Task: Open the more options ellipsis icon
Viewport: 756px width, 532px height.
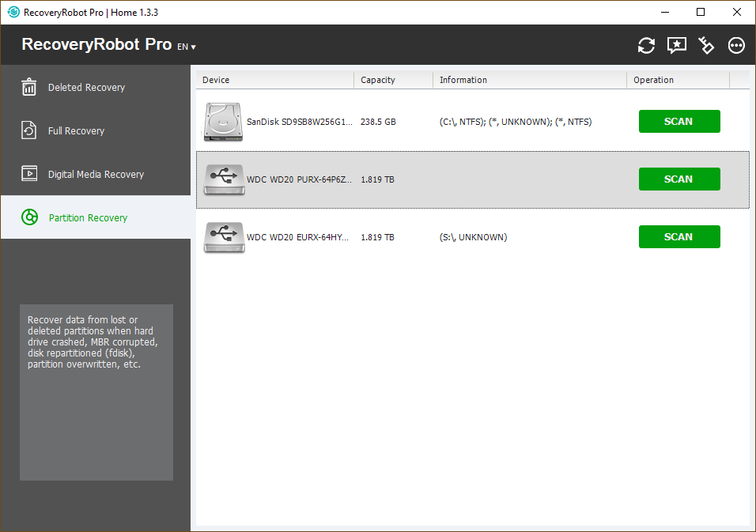Action: coord(736,45)
